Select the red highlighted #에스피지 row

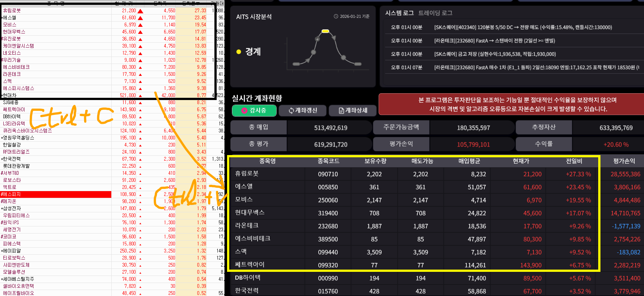[x=56, y=194]
